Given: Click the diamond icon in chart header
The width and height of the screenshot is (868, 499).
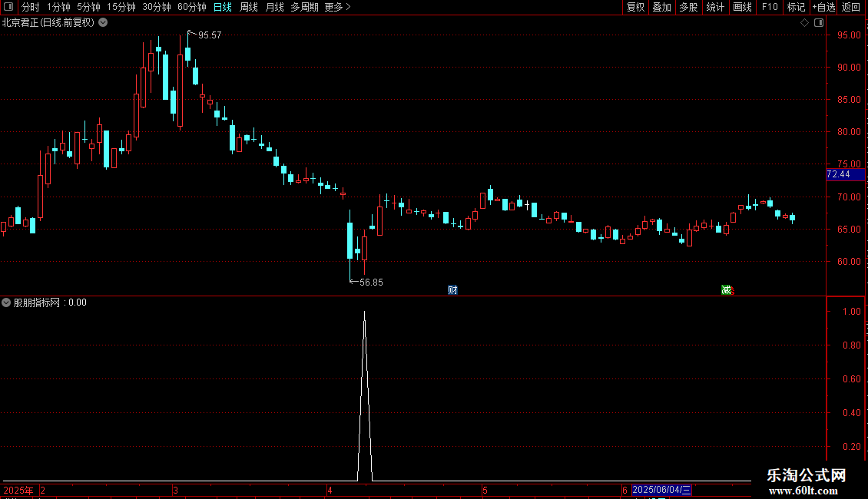Looking at the screenshot, I should pyautogui.click(x=804, y=23).
